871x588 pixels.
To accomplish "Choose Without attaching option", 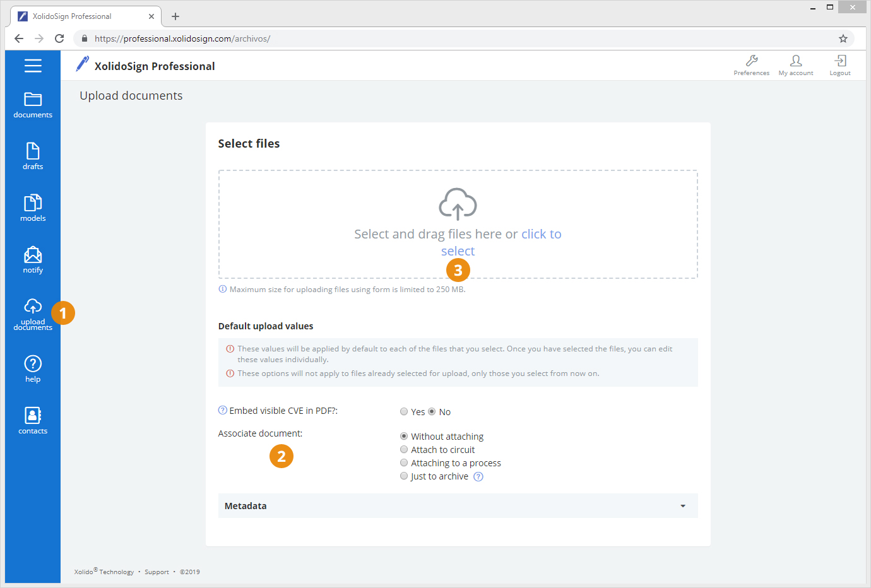I will click(404, 436).
